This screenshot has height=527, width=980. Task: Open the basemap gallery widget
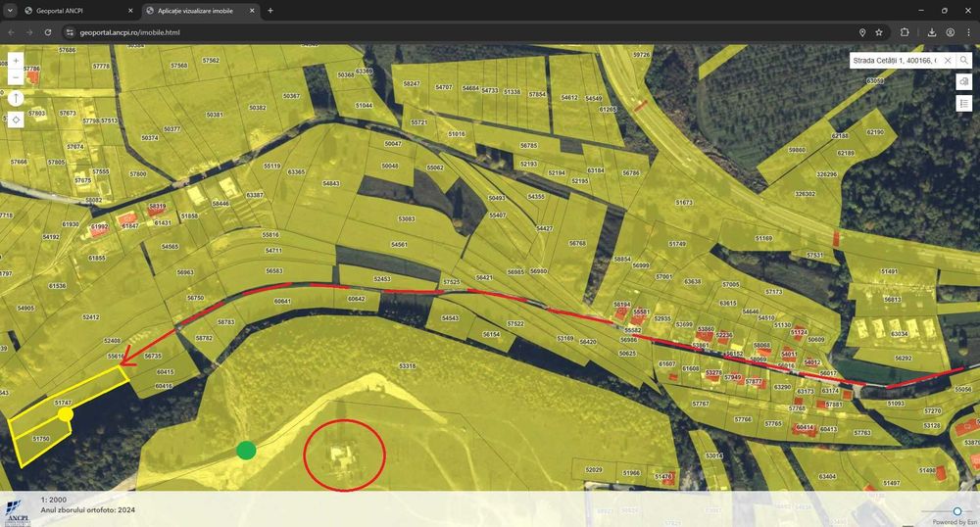[963, 82]
